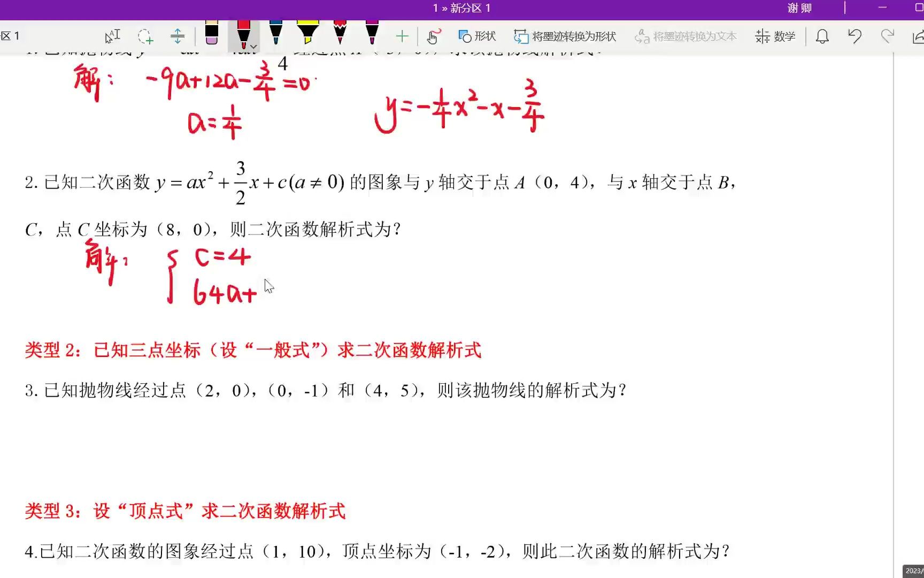The image size is (924, 578).
Task: Open the select objects or type text tool
Action: 114,35
